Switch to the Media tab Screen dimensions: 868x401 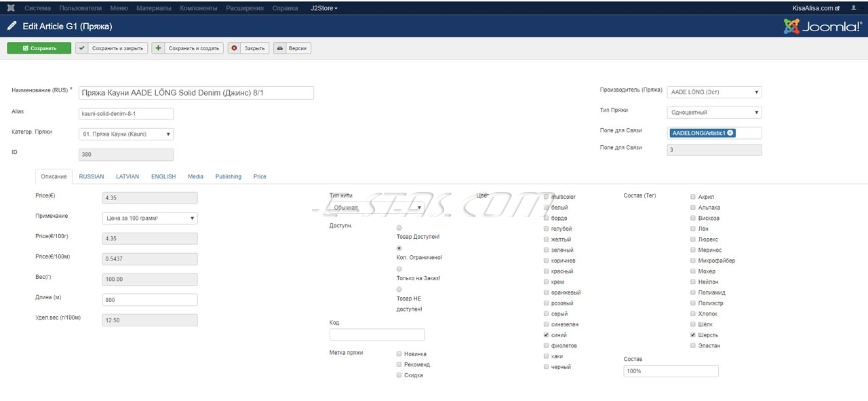pyautogui.click(x=195, y=176)
